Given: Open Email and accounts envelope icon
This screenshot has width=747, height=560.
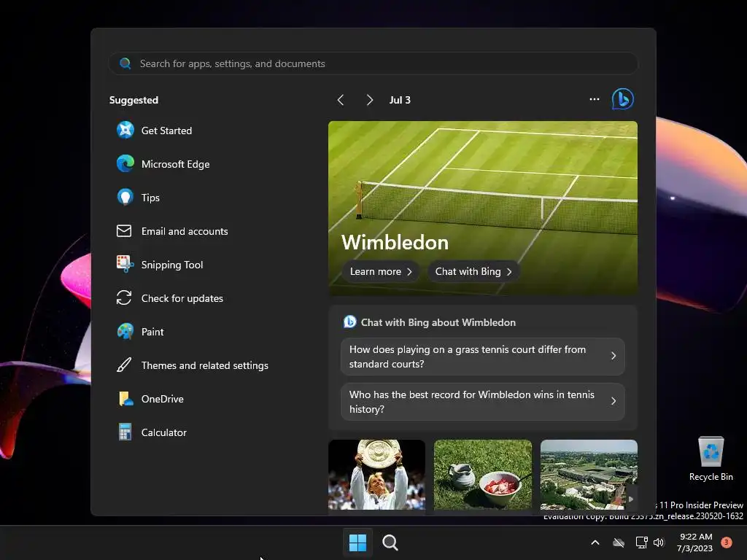Looking at the screenshot, I should click(x=124, y=231).
